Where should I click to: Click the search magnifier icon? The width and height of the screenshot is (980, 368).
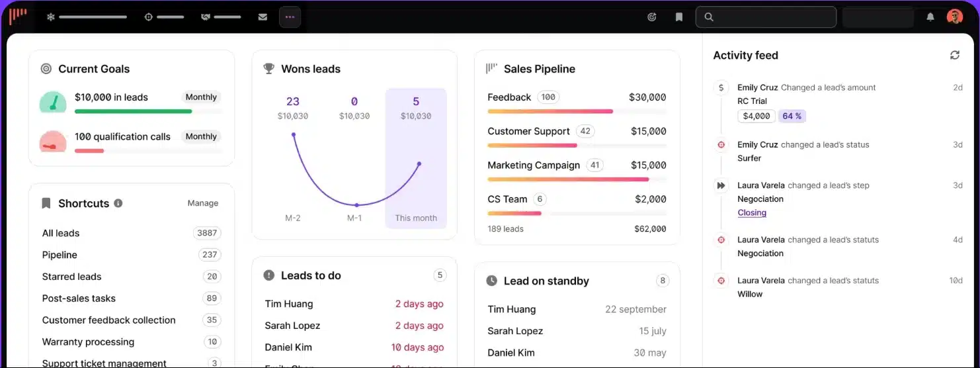click(709, 17)
